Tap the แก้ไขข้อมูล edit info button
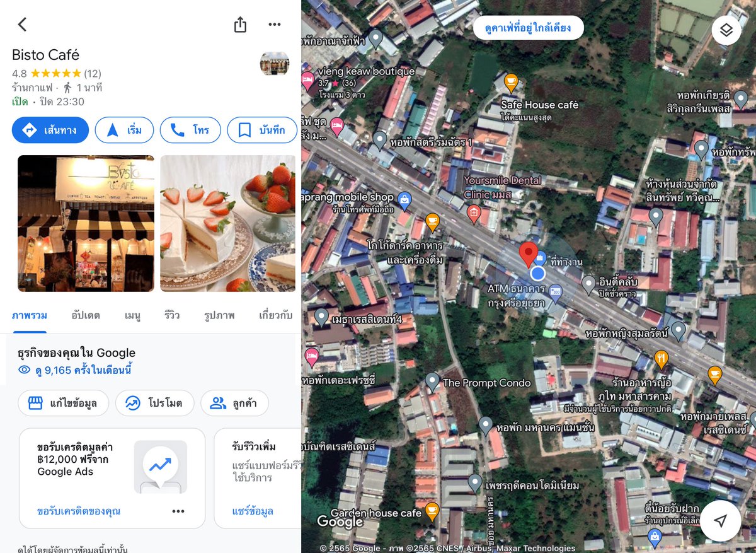Image resolution: width=756 pixels, height=553 pixels. tap(63, 404)
